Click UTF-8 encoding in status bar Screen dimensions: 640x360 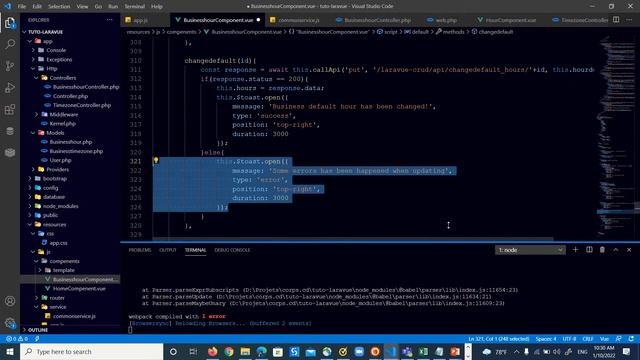coord(569,339)
